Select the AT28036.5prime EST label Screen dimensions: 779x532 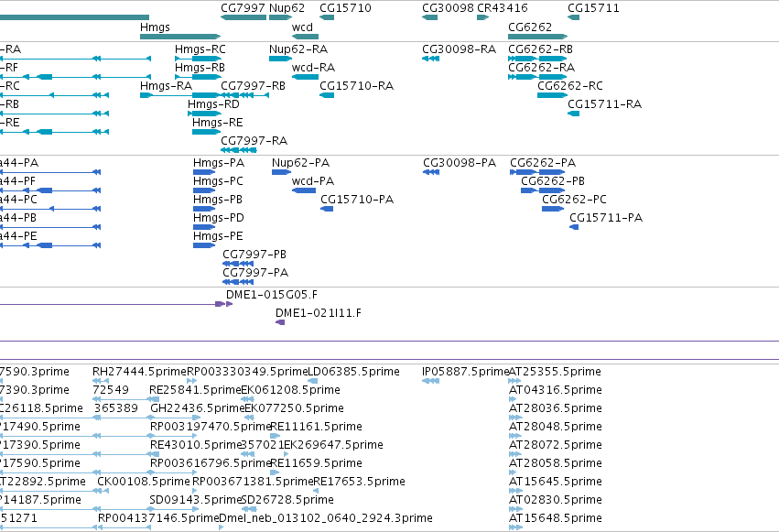click(x=556, y=408)
